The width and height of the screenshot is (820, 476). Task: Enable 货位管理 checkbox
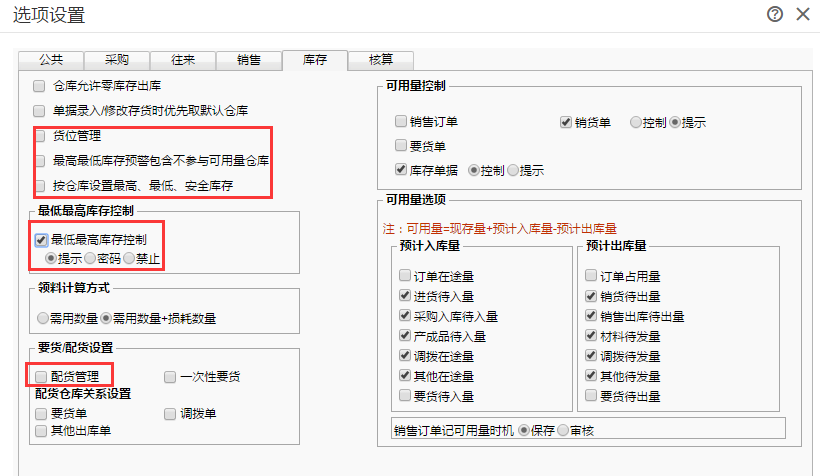point(40,136)
